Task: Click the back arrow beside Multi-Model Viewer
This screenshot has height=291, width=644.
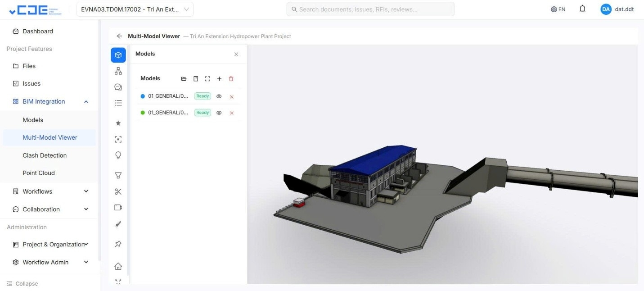Action: click(x=119, y=36)
